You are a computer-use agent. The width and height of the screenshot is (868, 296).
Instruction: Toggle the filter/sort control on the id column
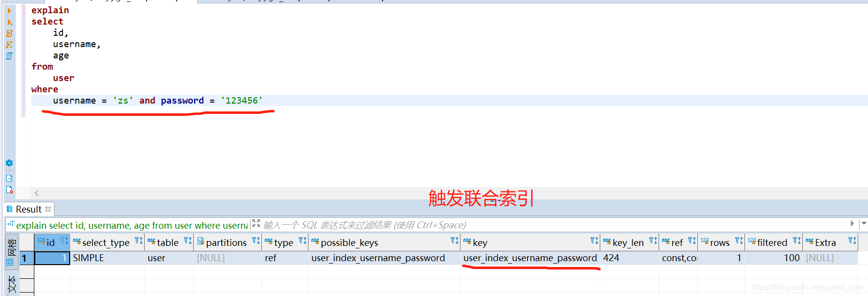click(64, 241)
